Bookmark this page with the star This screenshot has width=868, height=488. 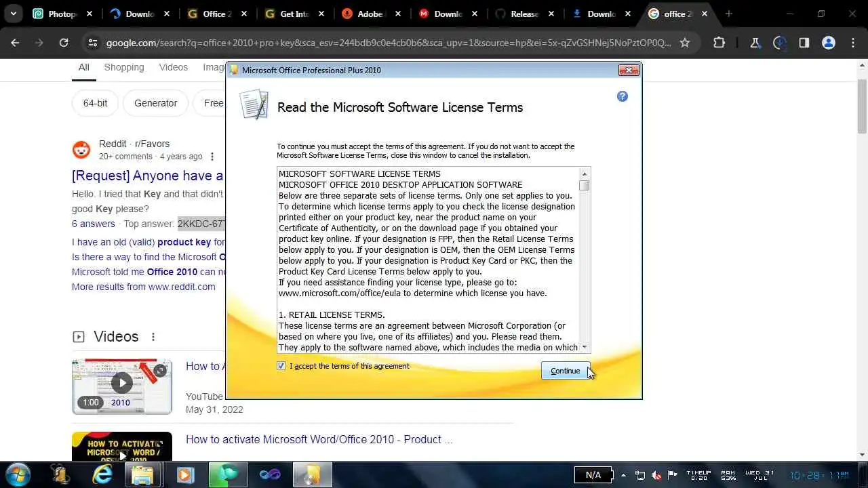[685, 43]
